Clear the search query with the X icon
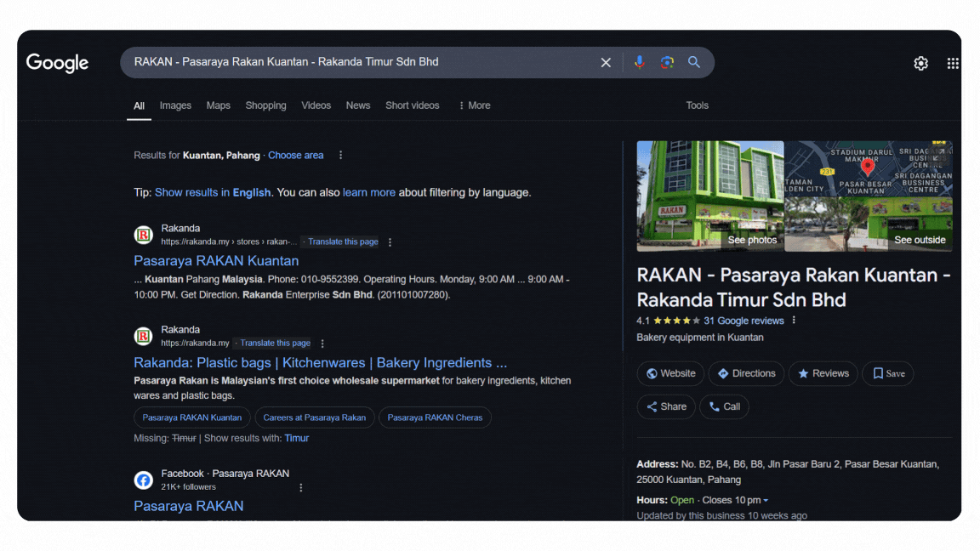This screenshot has width=980, height=551. 605,62
